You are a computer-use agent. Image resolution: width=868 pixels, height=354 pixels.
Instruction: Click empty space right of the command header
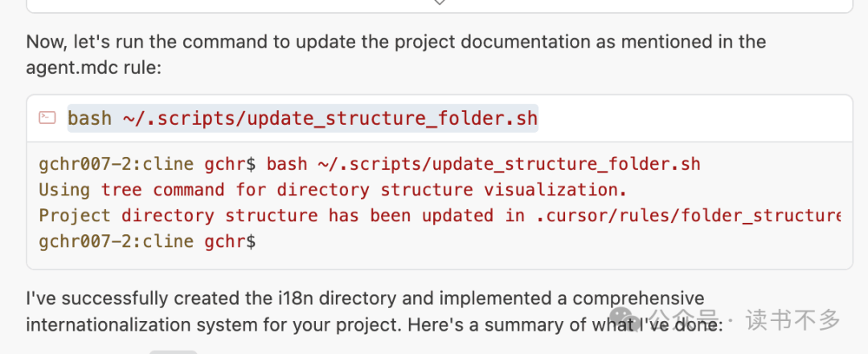click(x=691, y=119)
